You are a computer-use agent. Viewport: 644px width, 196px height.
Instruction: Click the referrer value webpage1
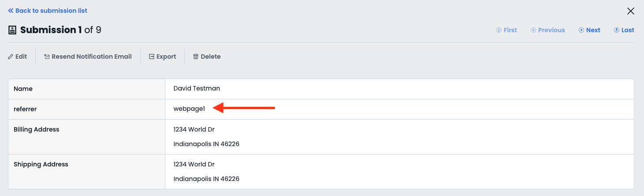189,109
